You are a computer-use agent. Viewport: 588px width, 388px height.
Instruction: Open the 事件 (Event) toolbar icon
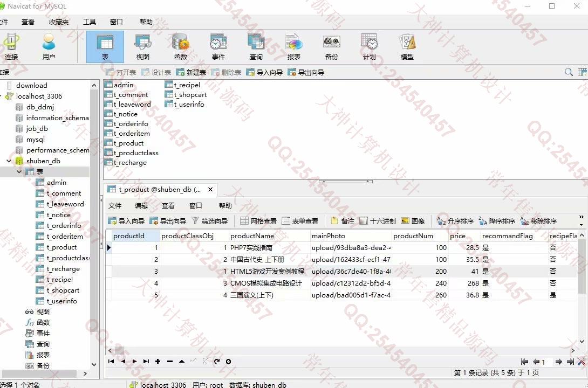pyautogui.click(x=218, y=46)
